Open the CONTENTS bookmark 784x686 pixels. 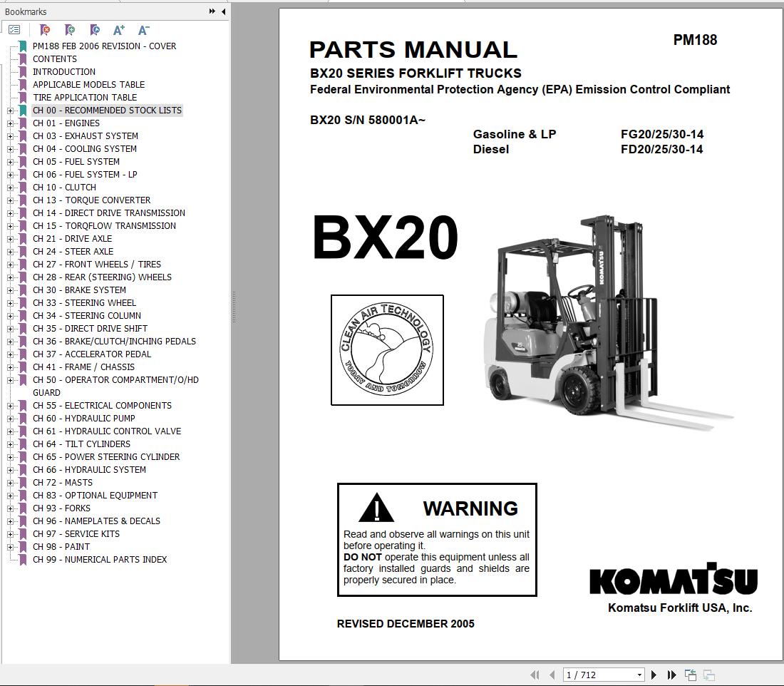tap(55, 58)
